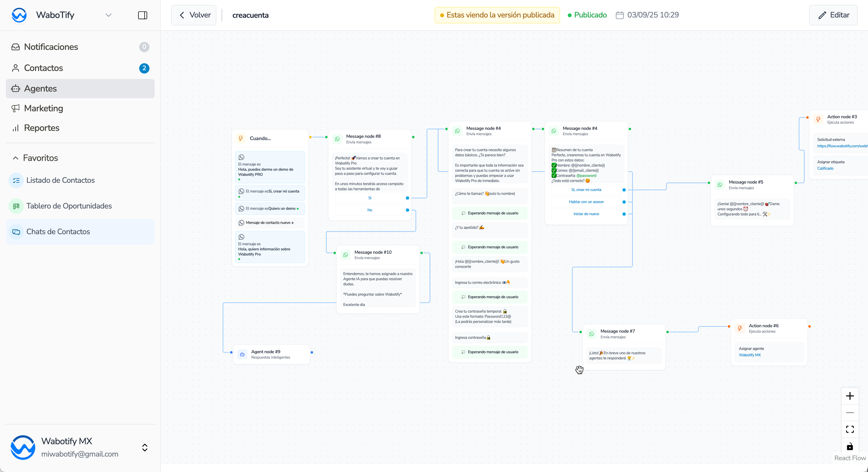Expand the Wabotify MX account switcher

[145, 447]
